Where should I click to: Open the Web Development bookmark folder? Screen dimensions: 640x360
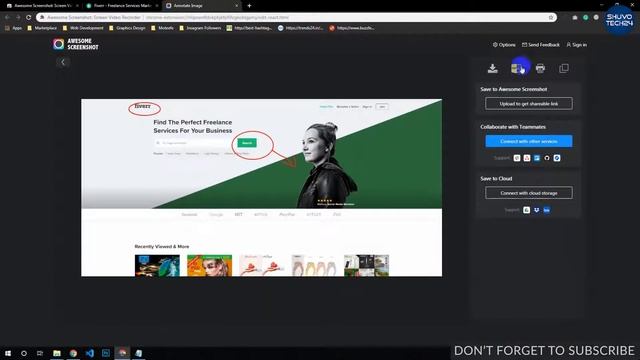83,28
